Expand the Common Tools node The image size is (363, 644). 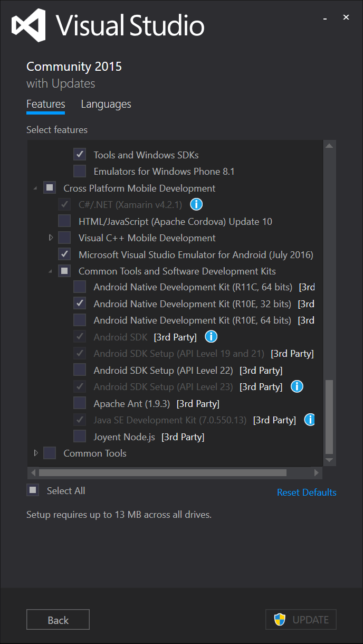pos(36,453)
